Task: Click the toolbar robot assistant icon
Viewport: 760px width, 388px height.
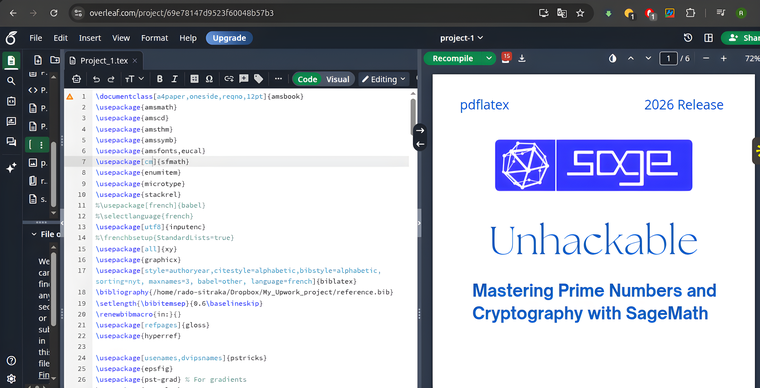Action: (x=76, y=79)
